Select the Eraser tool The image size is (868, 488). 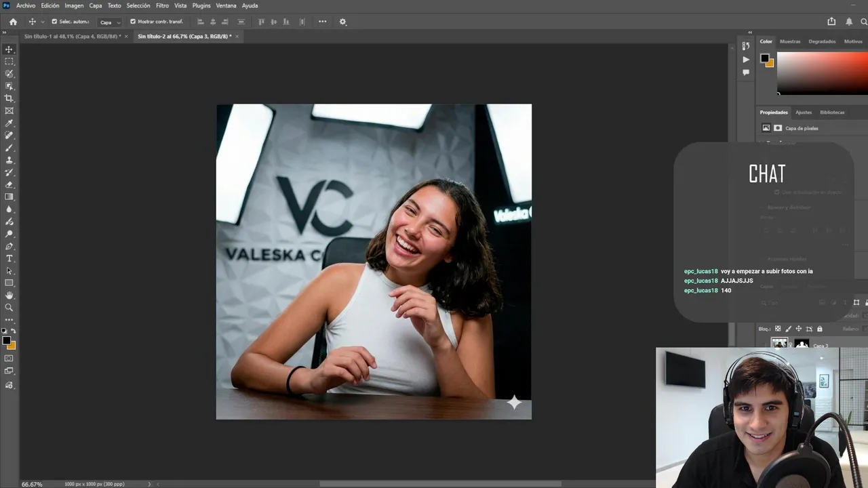click(9, 184)
